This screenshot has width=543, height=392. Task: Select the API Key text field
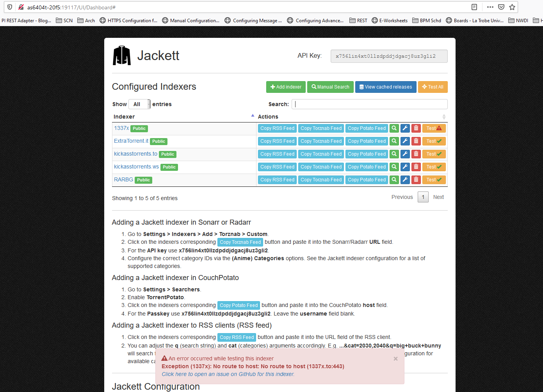click(389, 56)
